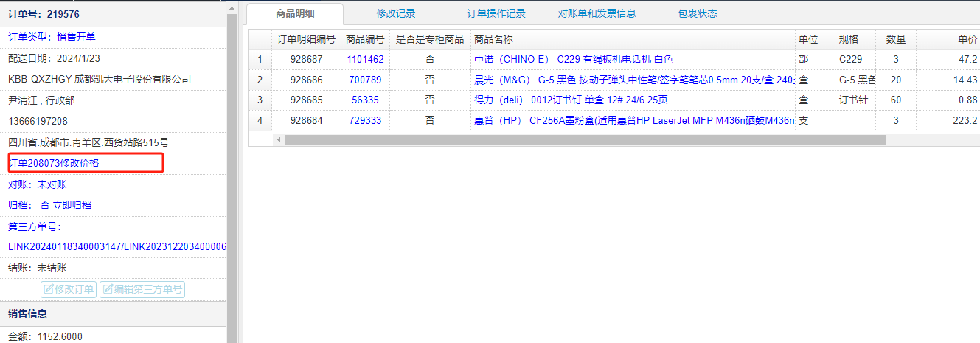Image resolution: width=980 pixels, height=343 pixels.
Task: Open the 惠普 CF256A墨粉盒 product
Action: pyautogui.click(x=634, y=120)
